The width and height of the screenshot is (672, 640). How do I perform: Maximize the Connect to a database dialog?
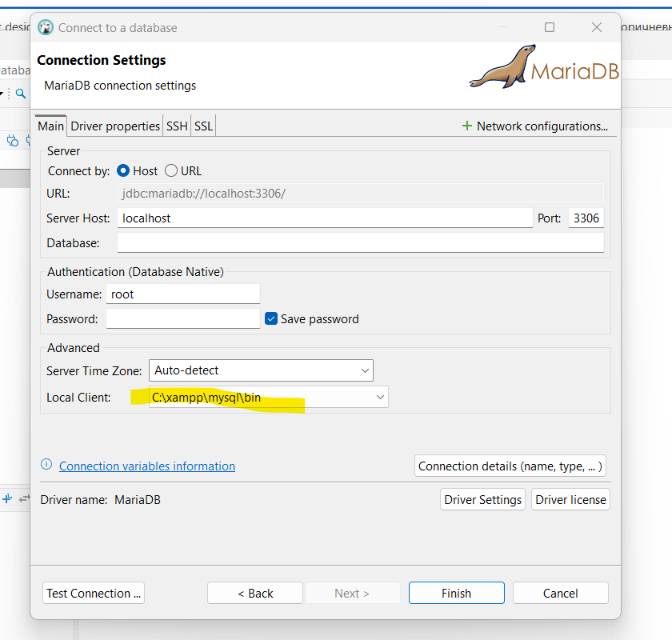click(x=550, y=27)
